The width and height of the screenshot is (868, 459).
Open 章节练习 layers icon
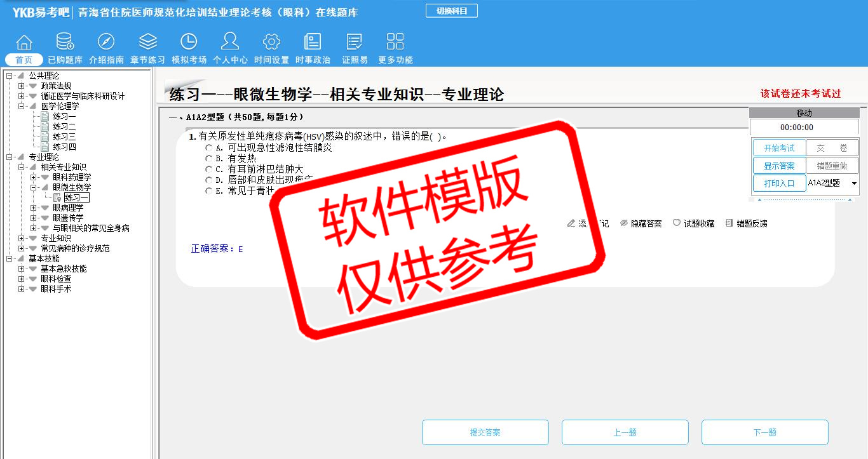click(147, 43)
